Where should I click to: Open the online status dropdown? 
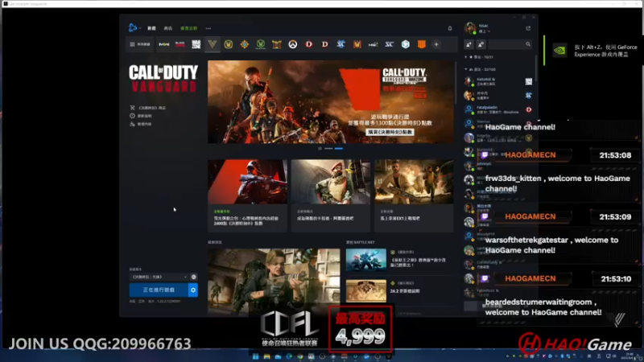[x=485, y=31]
